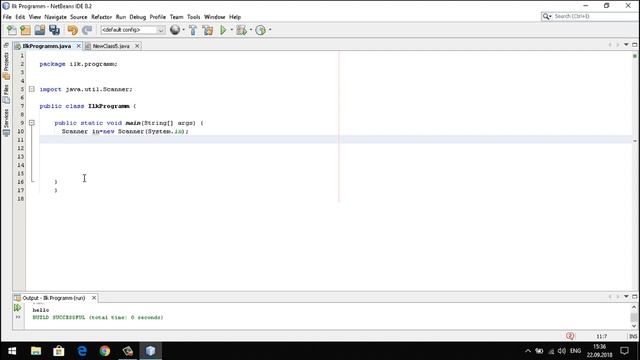Click the INS insert mode indicator

point(633,337)
